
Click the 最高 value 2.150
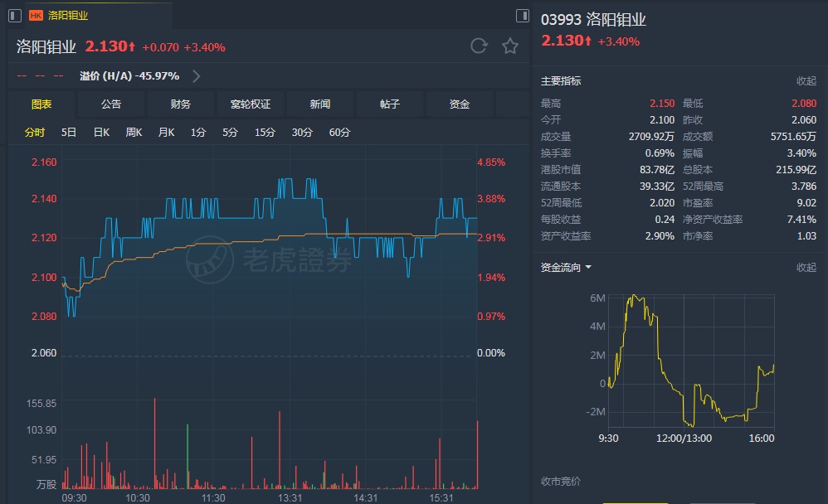(662, 104)
